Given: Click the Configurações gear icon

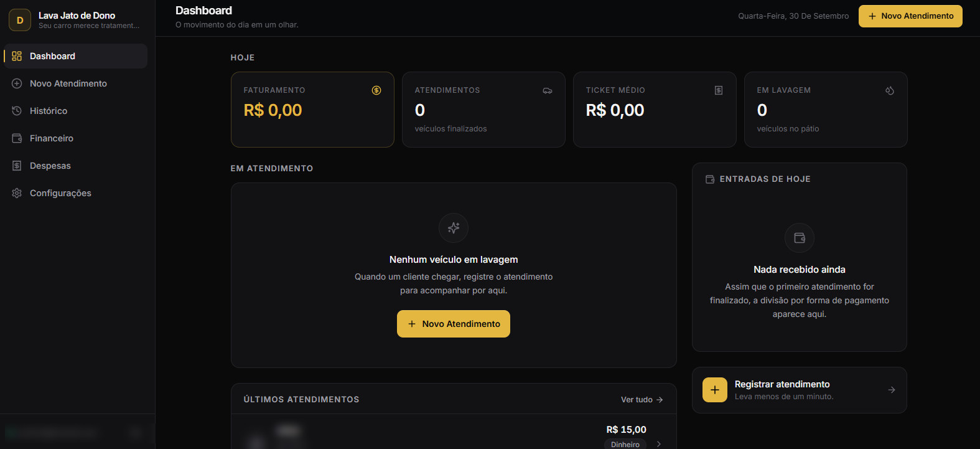Looking at the screenshot, I should [17, 193].
